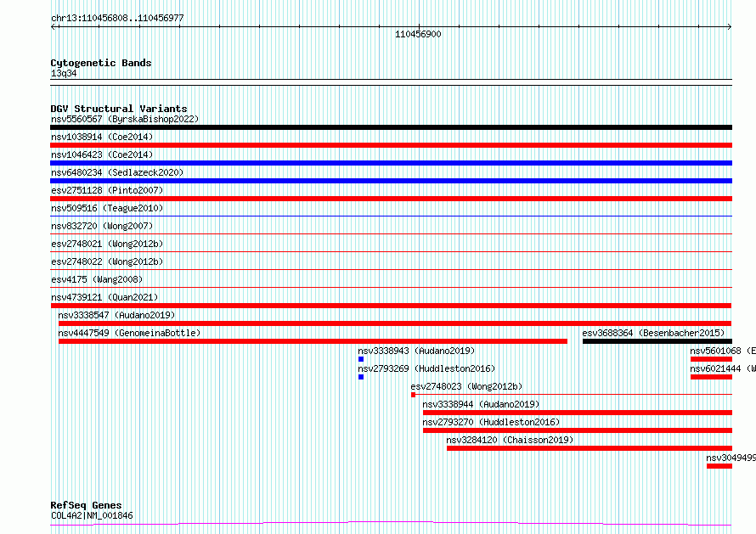Open the nsv6021444 variant label
This screenshot has height=534, width=756.
[723, 368]
